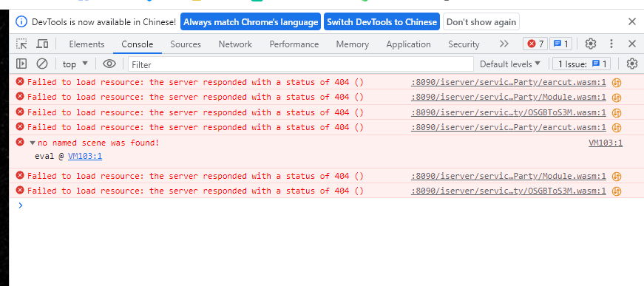Click Always match Chrome's language button

[251, 21]
